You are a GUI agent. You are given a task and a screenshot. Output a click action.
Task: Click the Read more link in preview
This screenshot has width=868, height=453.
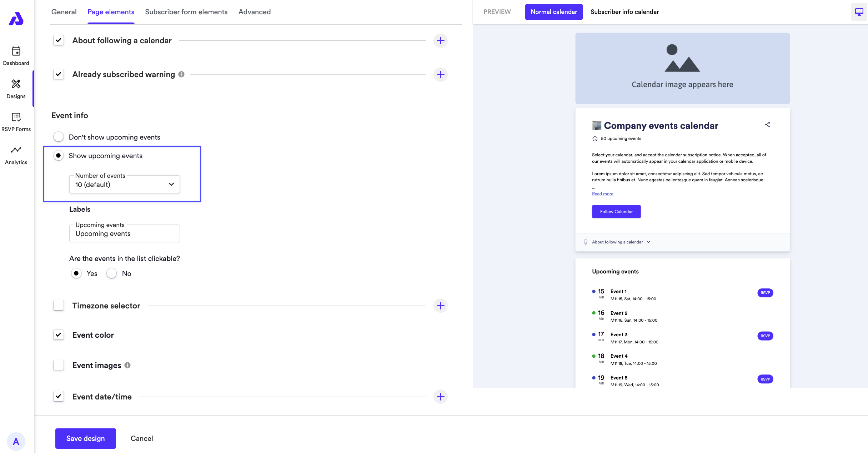pyautogui.click(x=602, y=194)
